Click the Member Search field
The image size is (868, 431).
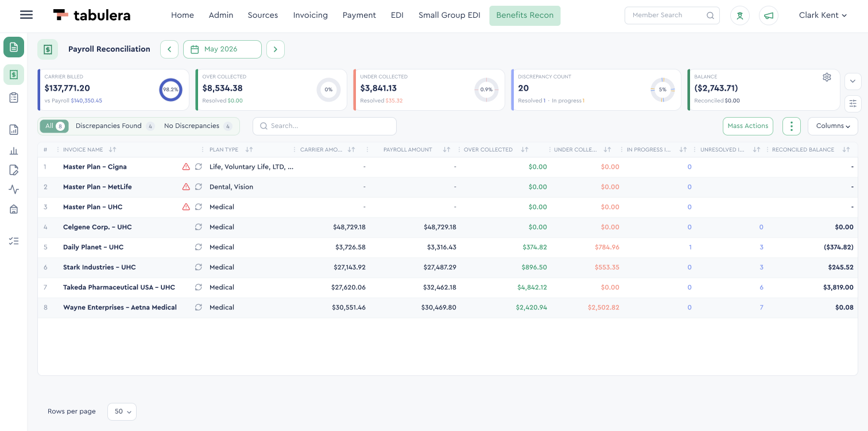pyautogui.click(x=672, y=15)
